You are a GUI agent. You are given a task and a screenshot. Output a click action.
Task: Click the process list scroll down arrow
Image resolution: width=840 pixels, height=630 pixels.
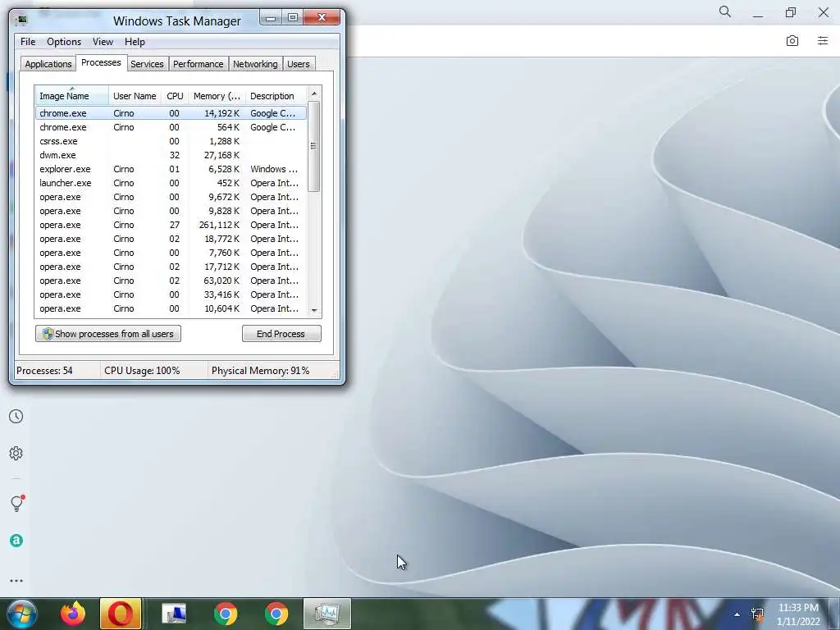[x=314, y=311]
